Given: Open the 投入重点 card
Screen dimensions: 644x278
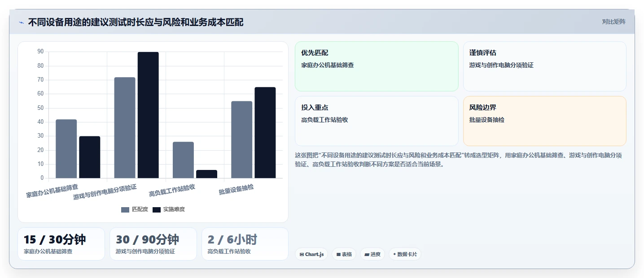Looking at the screenshot, I should coord(377,121).
